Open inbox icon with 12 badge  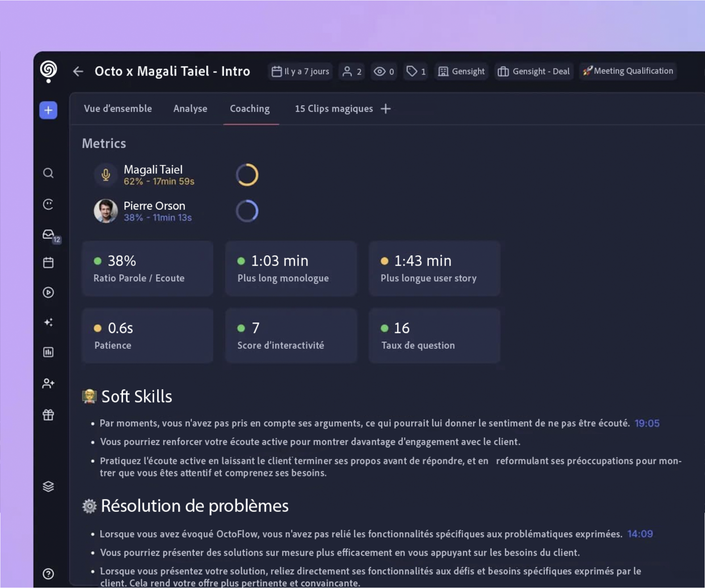[x=49, y=235]
